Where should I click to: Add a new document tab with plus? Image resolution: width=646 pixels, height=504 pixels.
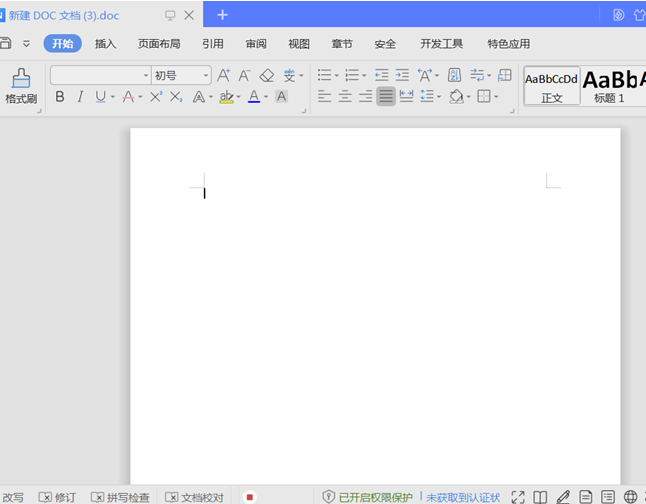click(x=222, y=15)
